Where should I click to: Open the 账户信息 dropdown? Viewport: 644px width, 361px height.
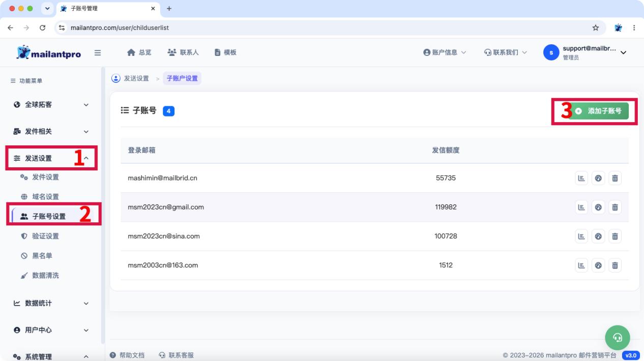tap(445, 52)
